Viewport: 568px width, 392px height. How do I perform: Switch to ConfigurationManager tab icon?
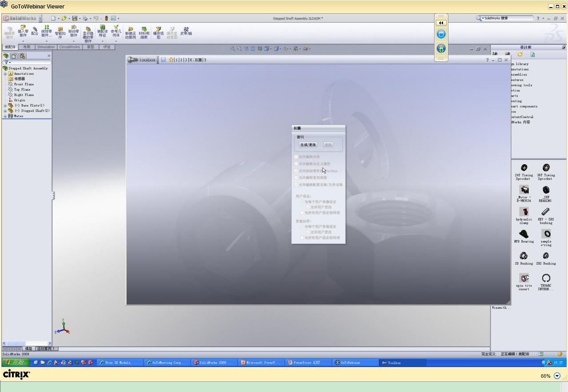click(22, 56)
